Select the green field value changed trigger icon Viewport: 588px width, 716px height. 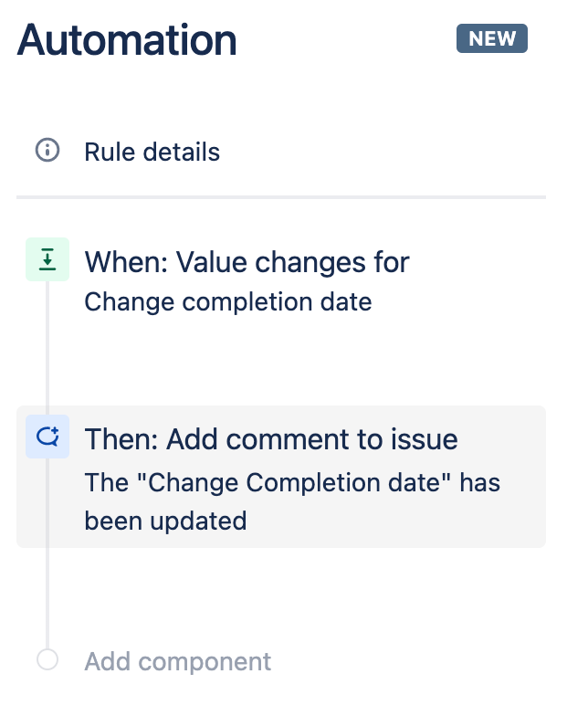coord(47,259)
